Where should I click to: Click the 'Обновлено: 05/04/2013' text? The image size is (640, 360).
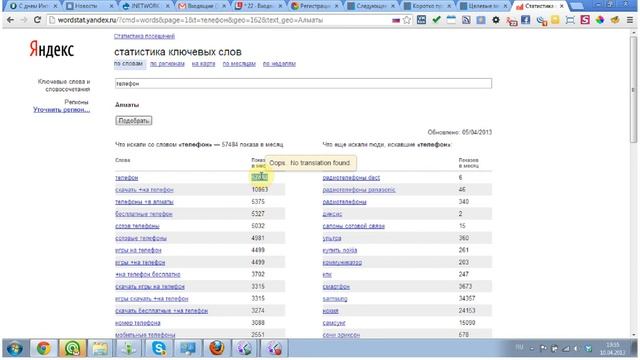coord(460,132)
